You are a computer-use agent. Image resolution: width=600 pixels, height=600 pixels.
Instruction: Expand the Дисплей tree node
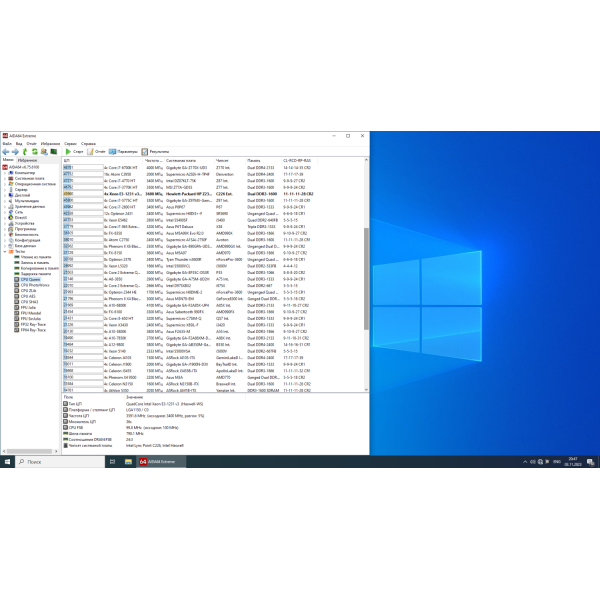tap(5, 195)
